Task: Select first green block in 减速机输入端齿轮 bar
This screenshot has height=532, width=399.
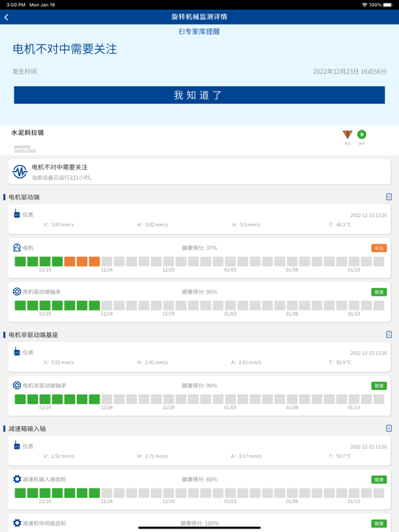Action: pos(20,493)
